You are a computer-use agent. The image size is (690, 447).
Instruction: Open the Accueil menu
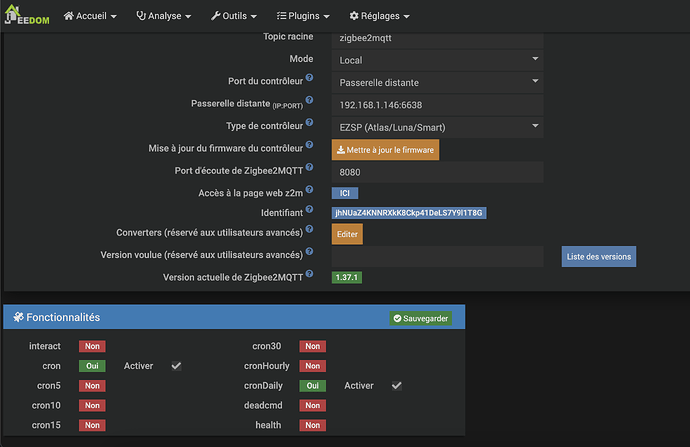pos(90,16)
